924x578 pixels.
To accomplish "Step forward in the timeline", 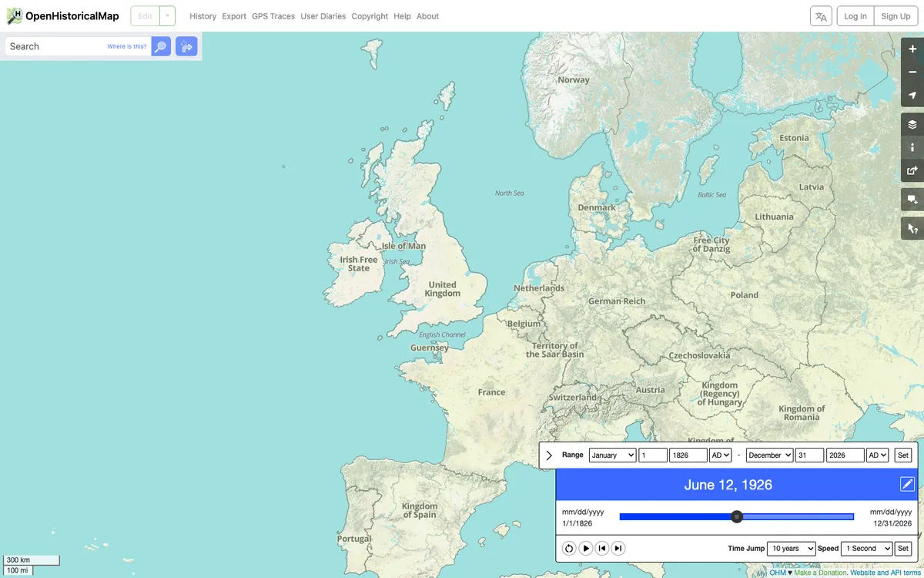I will 618,548.
